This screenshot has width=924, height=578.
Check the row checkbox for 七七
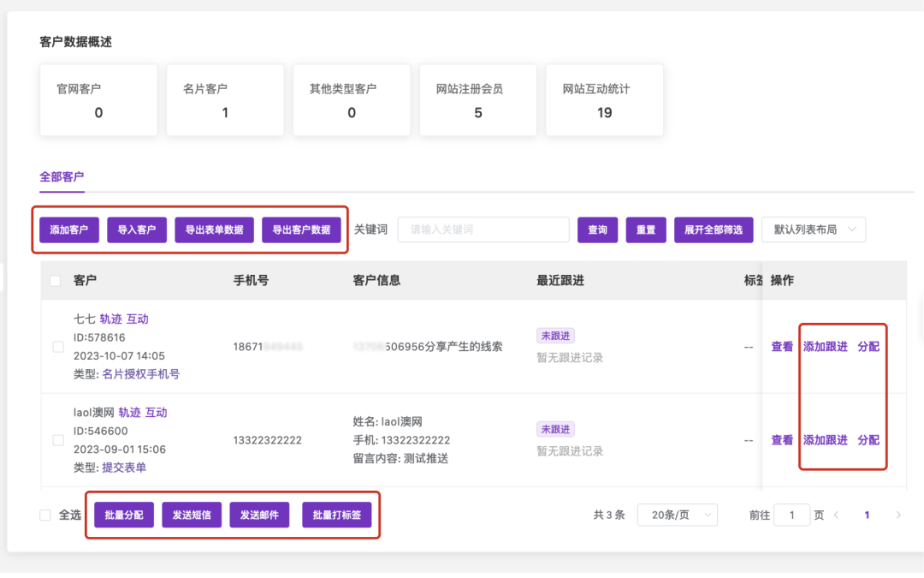click(58, 347)
